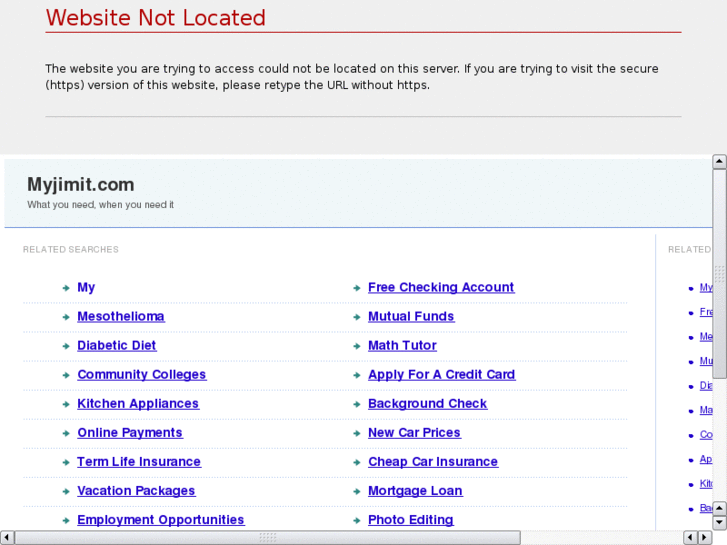Click horizontal scrollbar left arrow at far left
727x545 pixels.
click(x=6, y=538)
